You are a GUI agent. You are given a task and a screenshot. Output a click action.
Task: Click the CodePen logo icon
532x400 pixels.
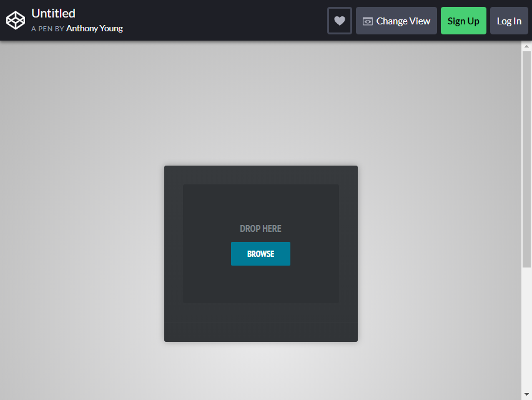pyautogui.click(x=16, y=21)
